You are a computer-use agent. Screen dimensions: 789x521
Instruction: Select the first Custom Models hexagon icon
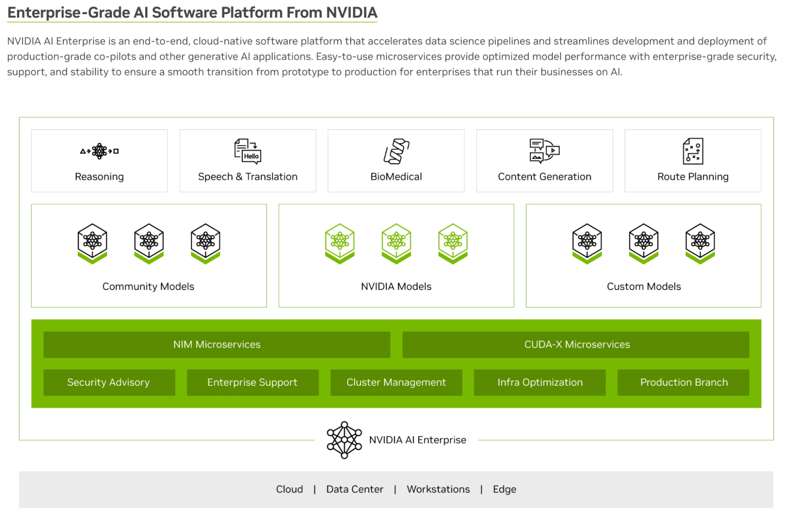(x=587, y=244)
